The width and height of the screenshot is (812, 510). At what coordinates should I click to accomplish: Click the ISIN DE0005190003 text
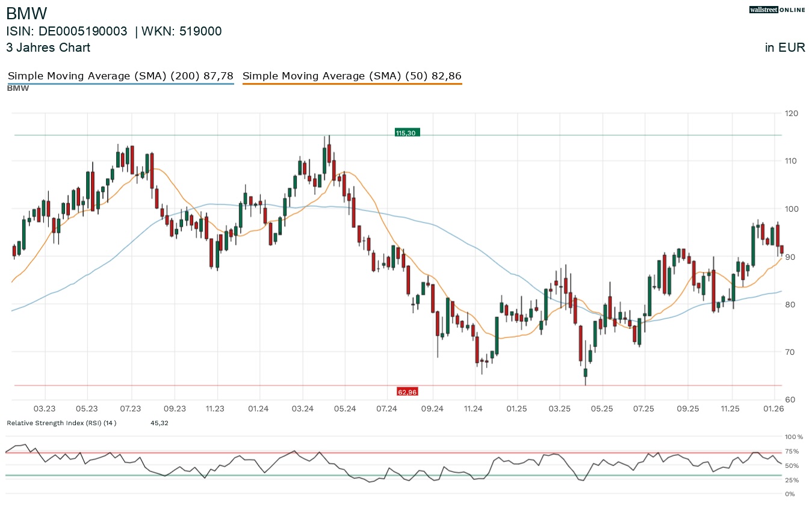67,32
